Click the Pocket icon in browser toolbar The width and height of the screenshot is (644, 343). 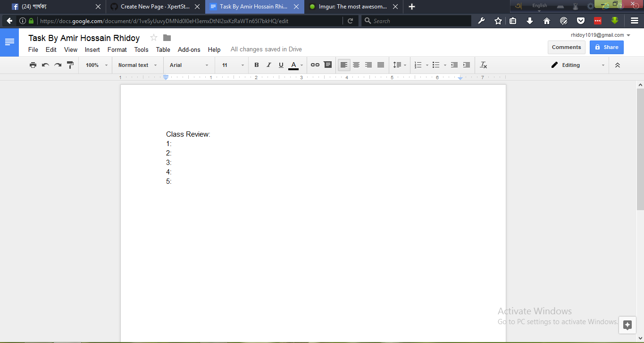(x=581, y=21)
